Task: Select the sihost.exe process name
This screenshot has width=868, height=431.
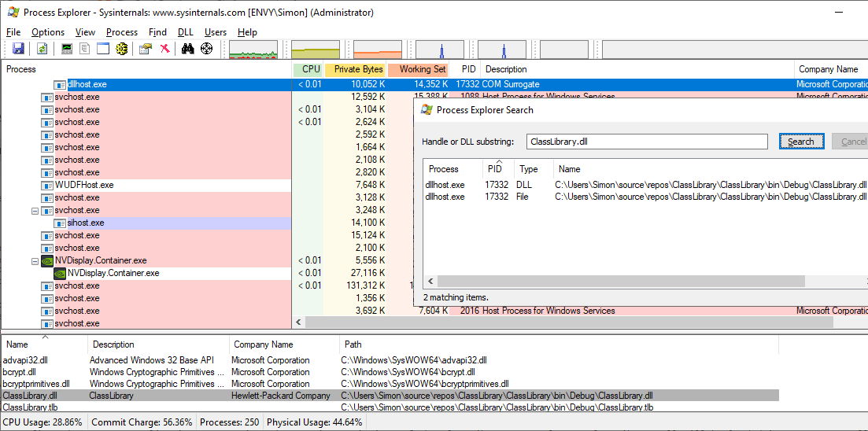Action: (85, 223)
